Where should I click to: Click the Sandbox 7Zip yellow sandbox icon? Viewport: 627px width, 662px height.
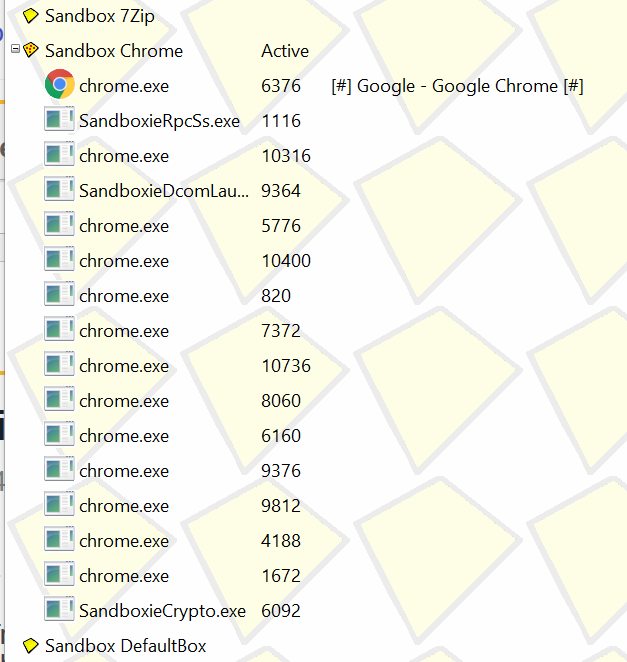pyautogui.click(x=30, y=16)
